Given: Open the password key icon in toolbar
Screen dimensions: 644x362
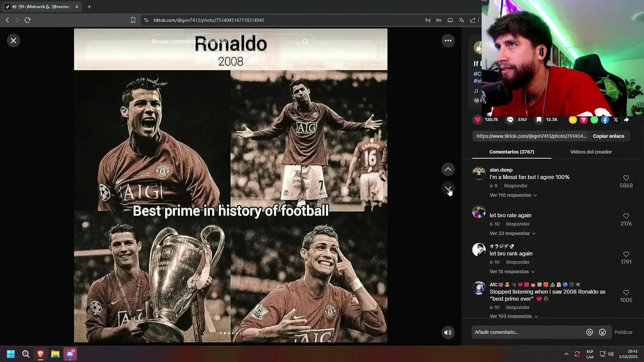Looking at the screenshot, I should click(439, 20).
